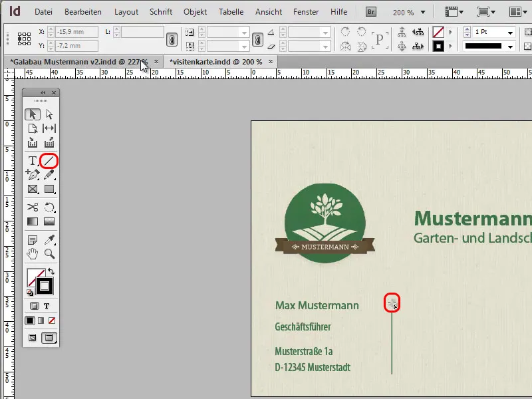Click the Select Container icon
Image resolution: width=532 pixels, height=399 pixels.
[x=402, y=32]
